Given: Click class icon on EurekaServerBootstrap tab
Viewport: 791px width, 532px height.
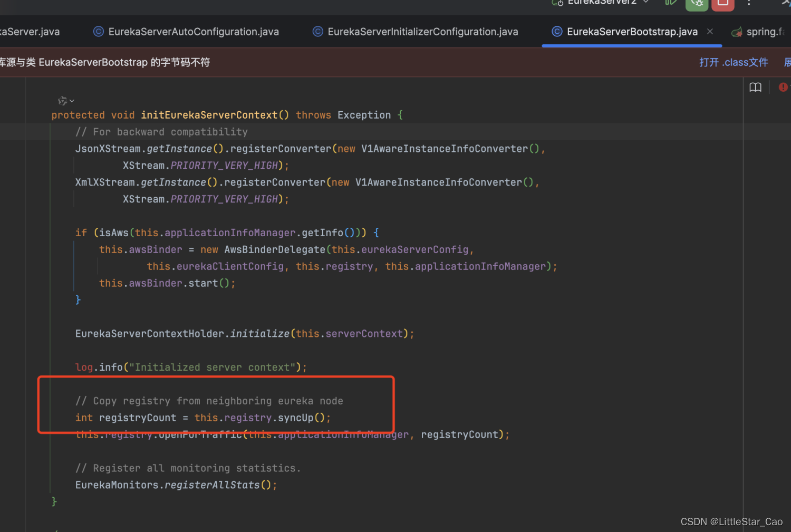Looking at the screenshot, I should tap(557, 32).
